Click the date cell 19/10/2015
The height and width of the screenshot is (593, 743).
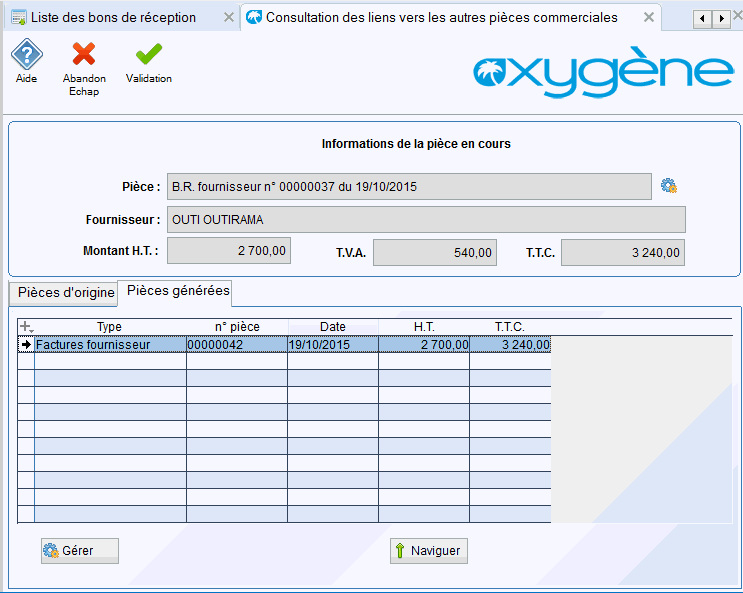[x=333, y=345]
